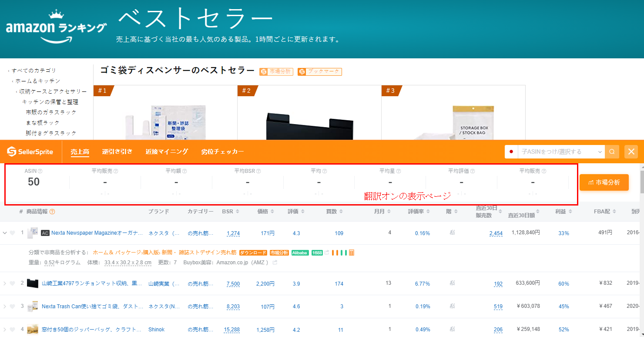This screenshot has width=644, height=337.
Task: Click the large orange 市場分析 button
Action: [604, 182]
